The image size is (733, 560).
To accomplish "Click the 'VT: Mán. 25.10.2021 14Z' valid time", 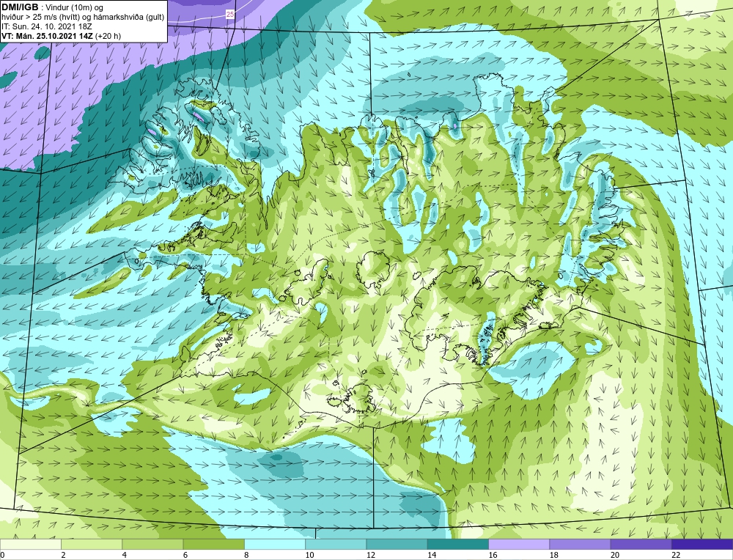I will coord(48,35).
